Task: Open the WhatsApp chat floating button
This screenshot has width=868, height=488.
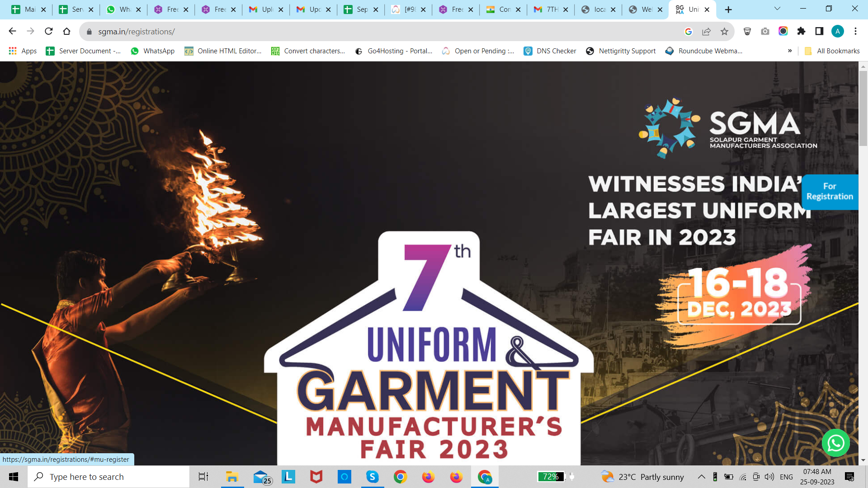Action: click(835, 443)
